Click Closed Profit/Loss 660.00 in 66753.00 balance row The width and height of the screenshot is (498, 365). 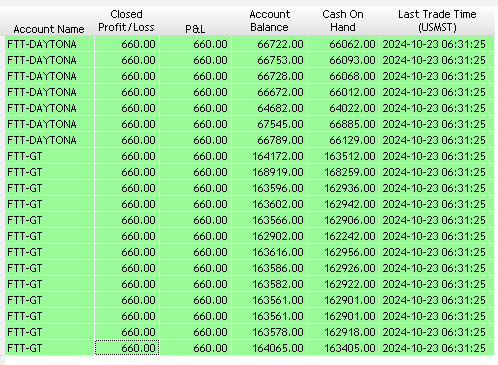click(x=127, y=60)
